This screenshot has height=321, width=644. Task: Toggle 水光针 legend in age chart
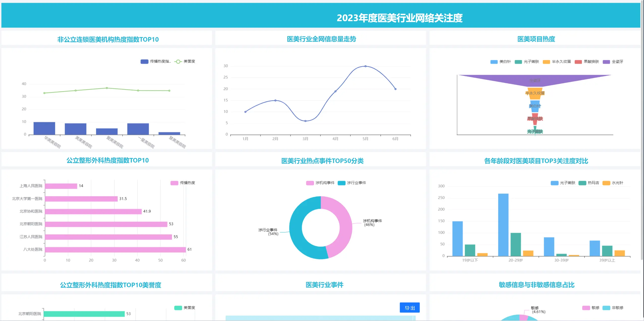pyautogui.click(x=606, y=183)
